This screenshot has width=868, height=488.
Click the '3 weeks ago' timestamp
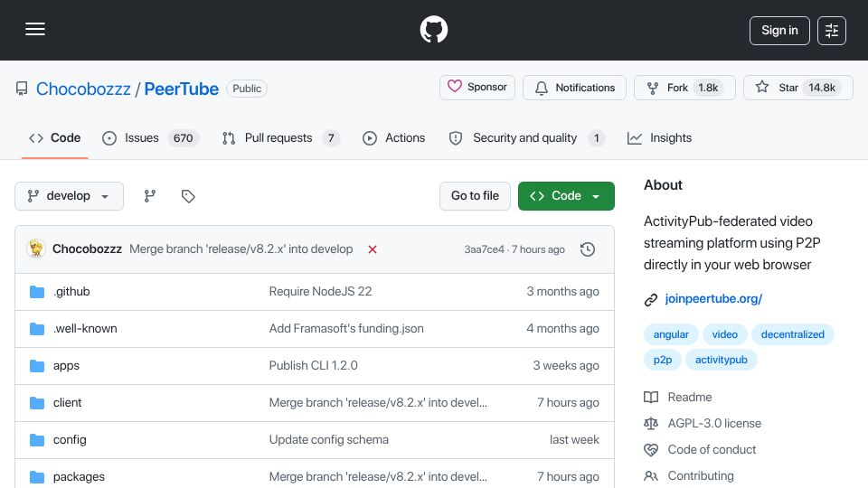pyautogui.click(x=566, y=366)
